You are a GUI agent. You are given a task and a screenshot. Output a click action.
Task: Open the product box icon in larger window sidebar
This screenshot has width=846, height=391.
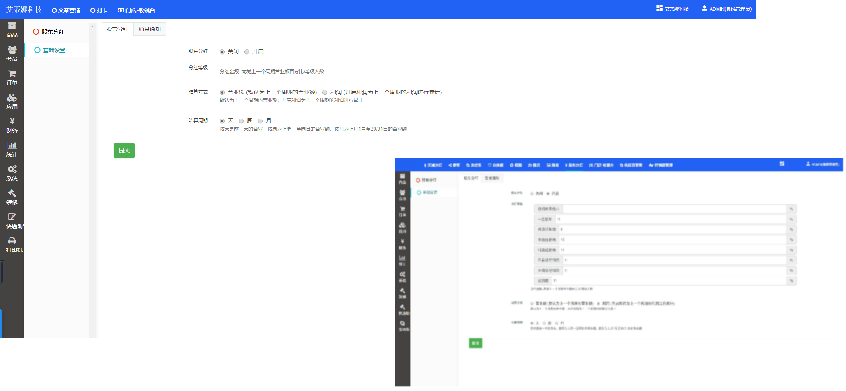point(12,25)
